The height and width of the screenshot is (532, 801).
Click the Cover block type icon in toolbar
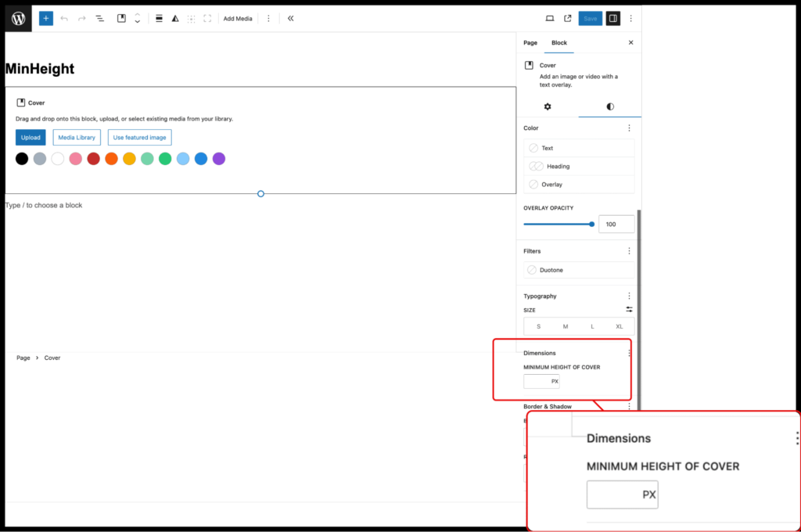121,18
